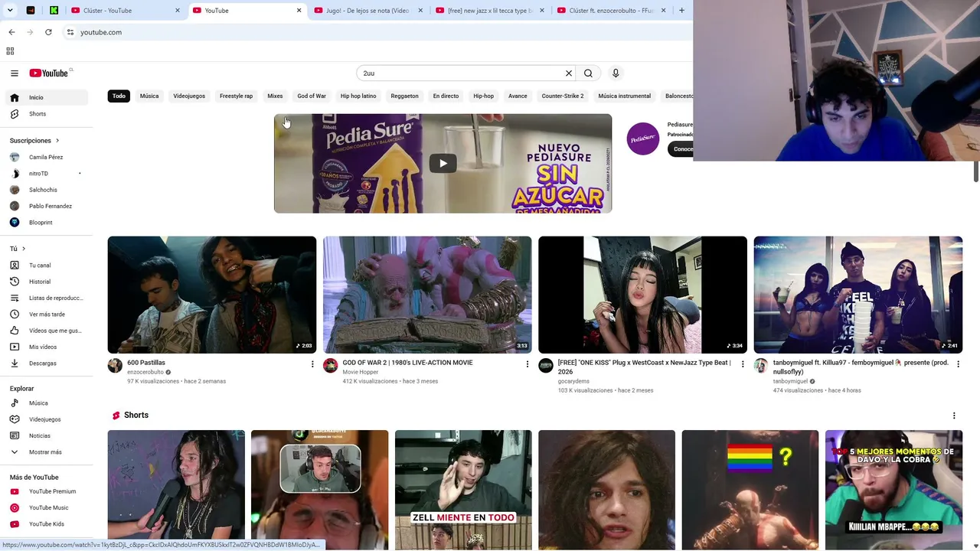This screenshot has height=551, width=980.
Task: Open YouTube Kids link
Action: point(46,524)
